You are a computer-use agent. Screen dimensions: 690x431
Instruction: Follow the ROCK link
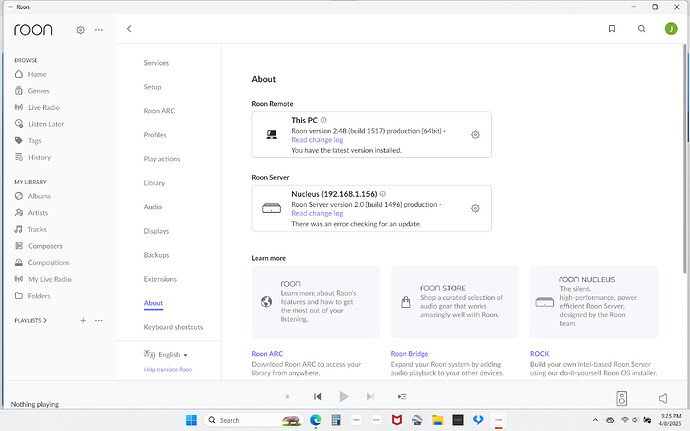[540, 354]
